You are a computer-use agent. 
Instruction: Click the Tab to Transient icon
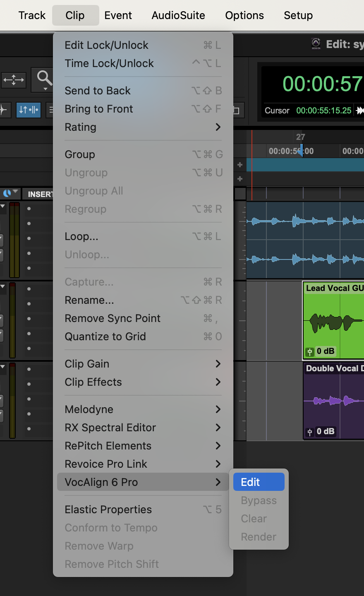[x=3, y=111]
